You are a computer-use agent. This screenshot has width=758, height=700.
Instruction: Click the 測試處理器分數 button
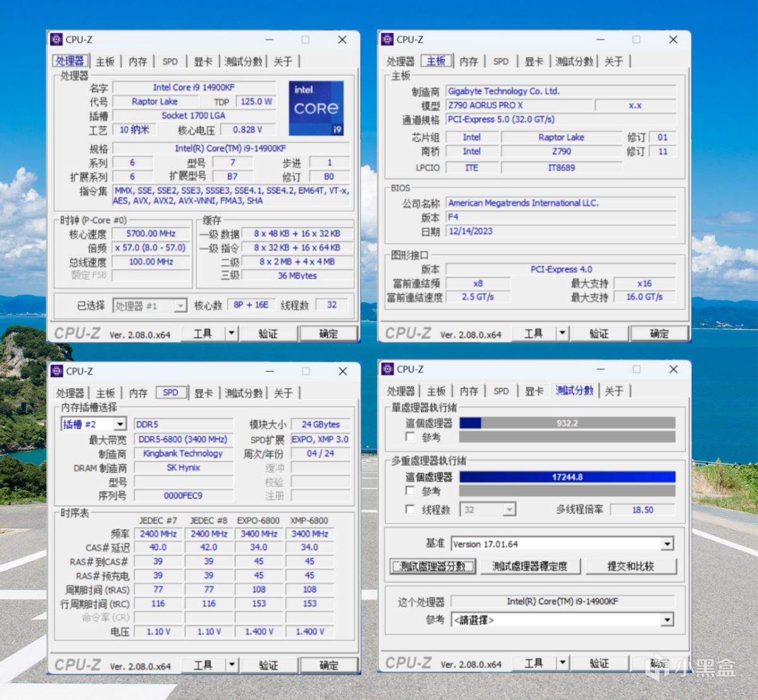click(433, 566)
